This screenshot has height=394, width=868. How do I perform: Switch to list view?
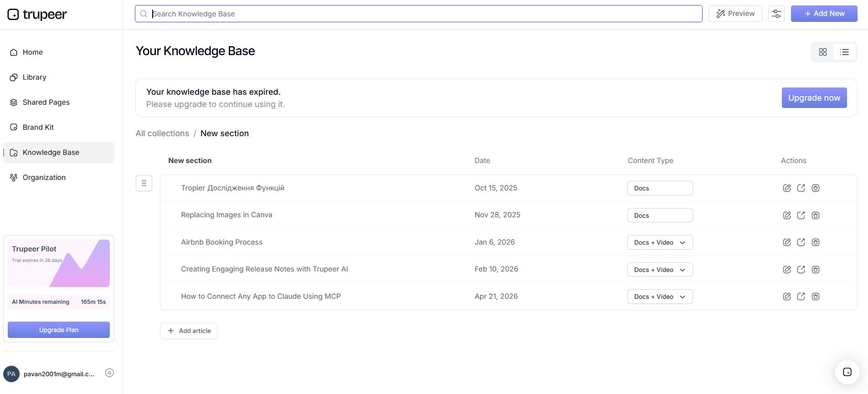pyautogui.click(x=844, y=52)
